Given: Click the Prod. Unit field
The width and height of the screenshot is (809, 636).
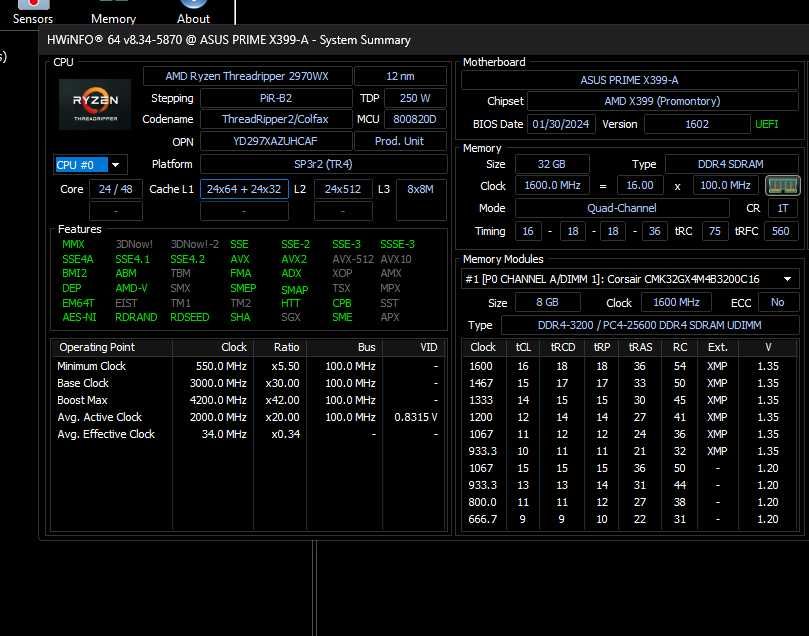Looking at the screenshot, I should [x=400, y=141].
